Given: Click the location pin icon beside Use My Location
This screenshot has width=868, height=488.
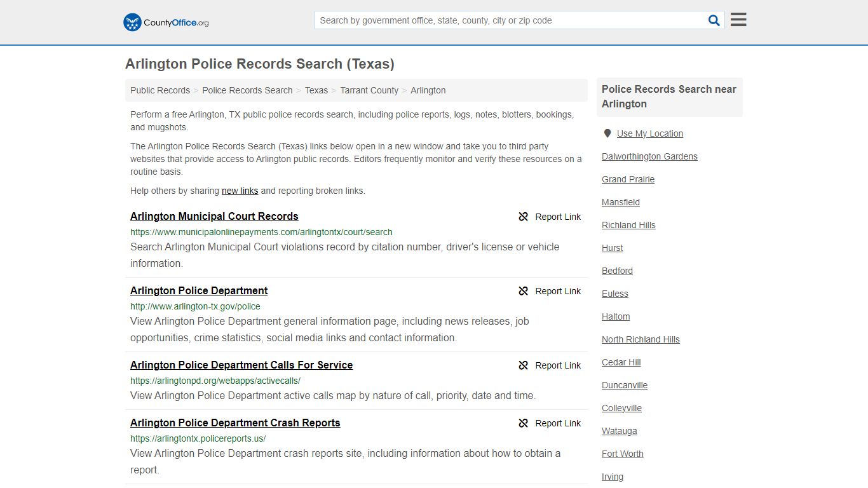Looking at the screenshot, I should [x=607, y=133].
